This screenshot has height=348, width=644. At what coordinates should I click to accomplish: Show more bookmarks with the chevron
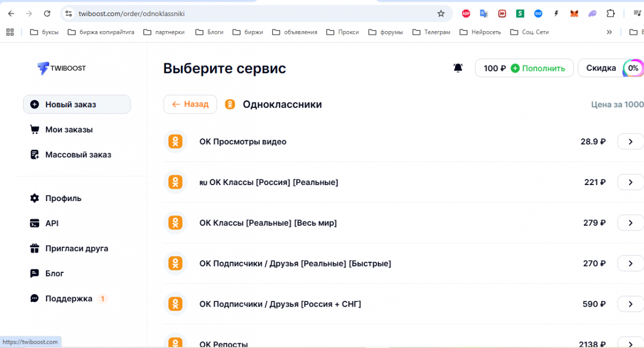coord(609,32)
